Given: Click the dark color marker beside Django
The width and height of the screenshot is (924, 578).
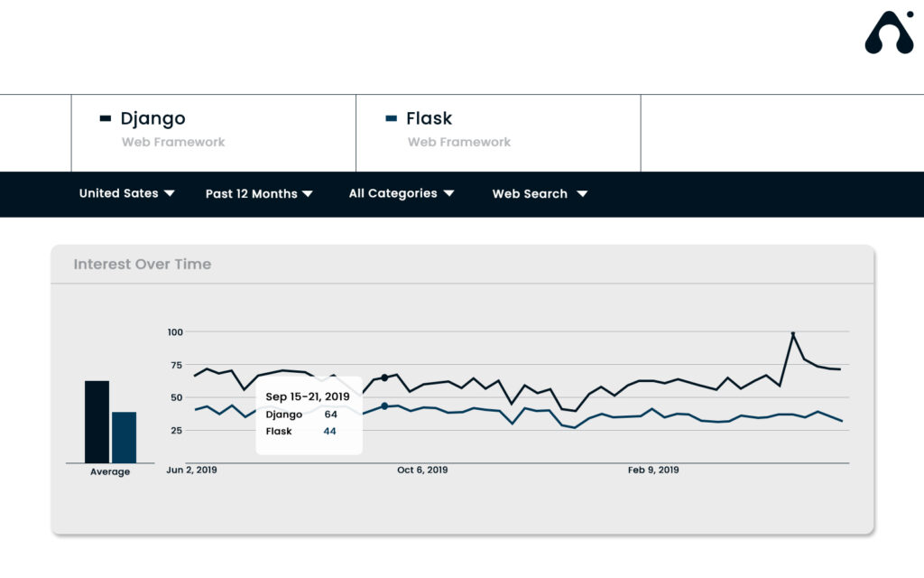Looking at the screenshot, I should coord(106,118).
